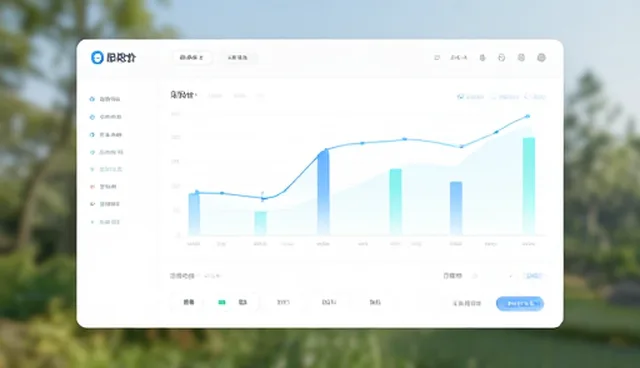Click the dark icon in the sidebar

(x=92, y=204)
